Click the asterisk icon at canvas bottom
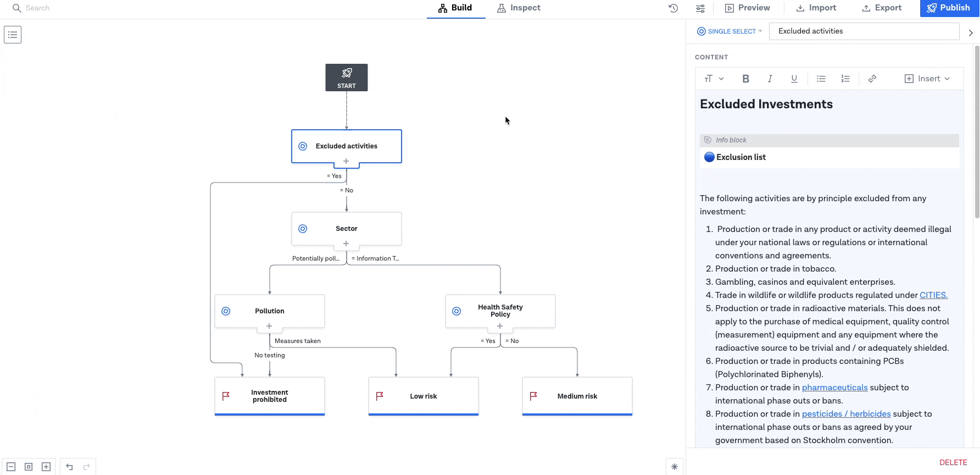 [x=675, y=467]
